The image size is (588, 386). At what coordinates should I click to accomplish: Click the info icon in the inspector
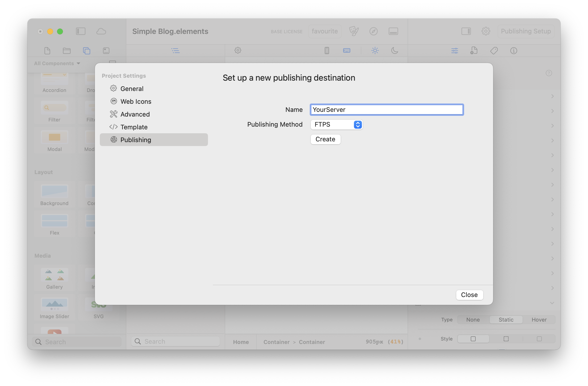513,51
